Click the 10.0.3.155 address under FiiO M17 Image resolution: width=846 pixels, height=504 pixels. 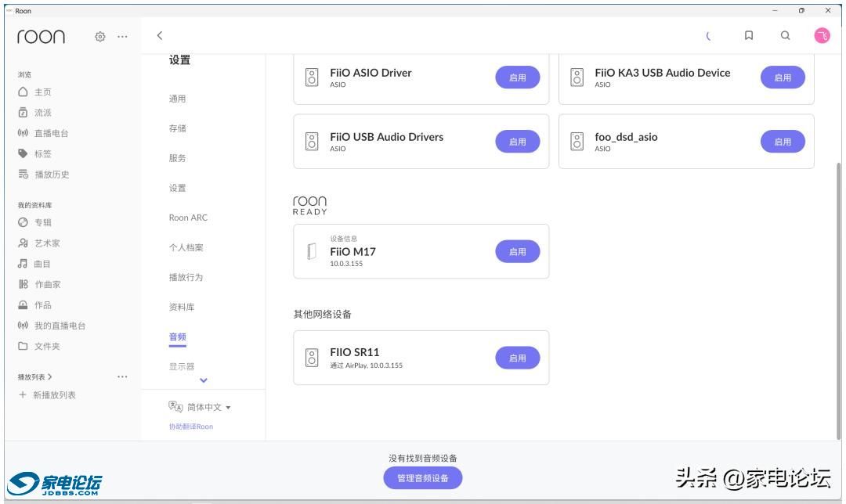pyautogui.click(x=346, y=264)
